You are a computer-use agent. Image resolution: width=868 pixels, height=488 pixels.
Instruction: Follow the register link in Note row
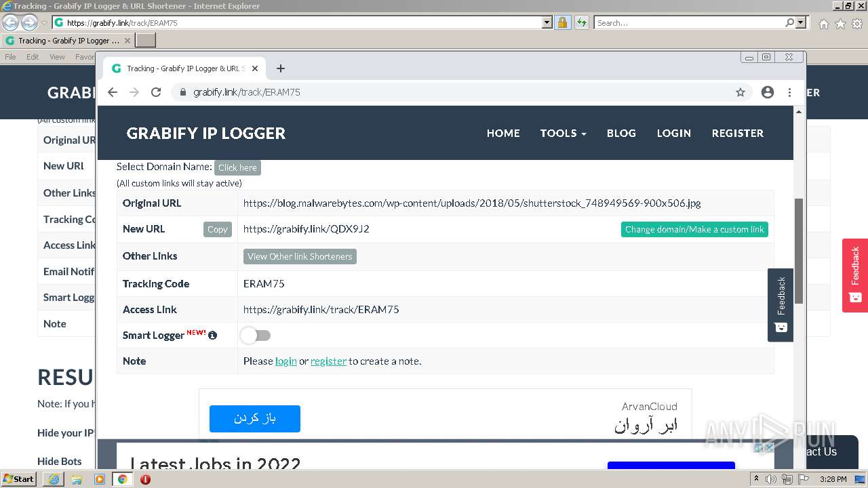(328, 361)
